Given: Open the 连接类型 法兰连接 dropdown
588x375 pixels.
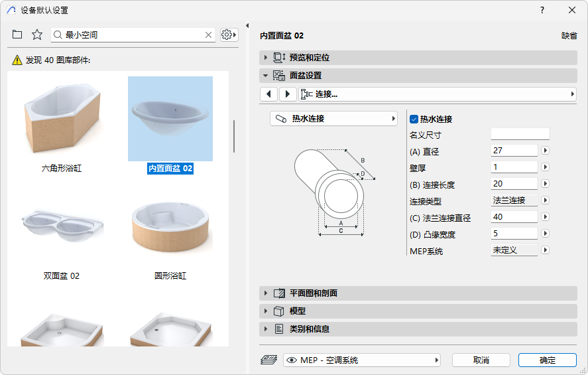Looking at the screenshot, I should pos(546,200).
